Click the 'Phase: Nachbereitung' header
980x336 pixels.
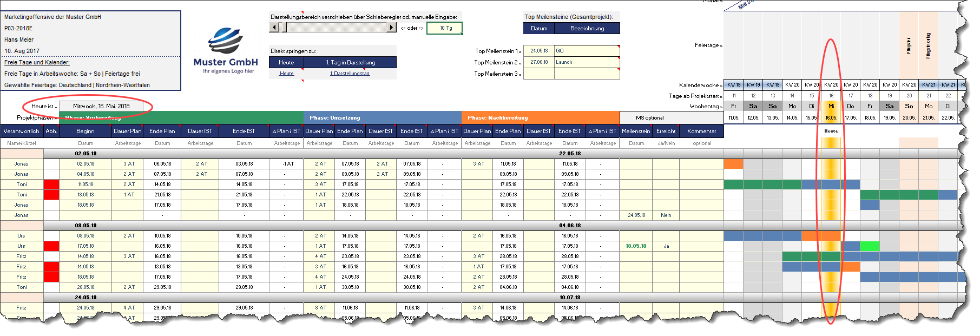541,117
